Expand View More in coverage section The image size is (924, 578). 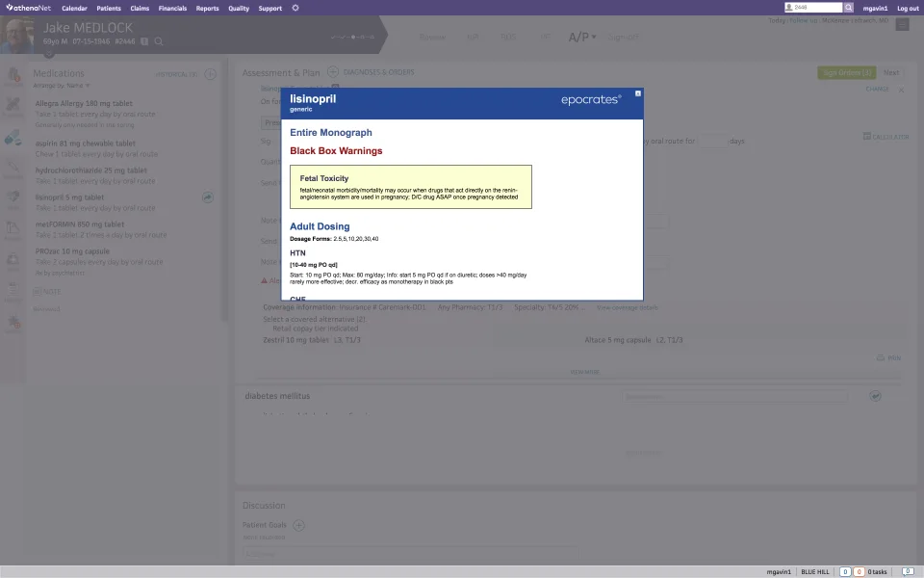click(x=584, y=372)
